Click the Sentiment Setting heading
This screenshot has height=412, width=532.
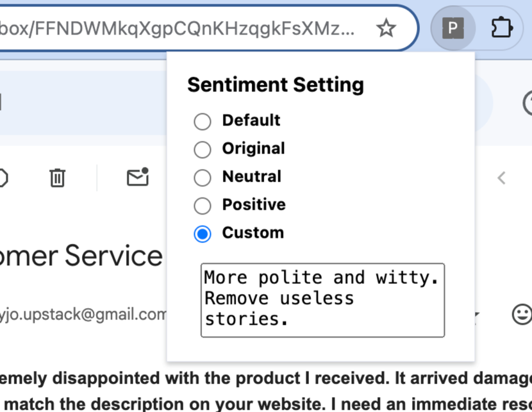coord(276,85)
